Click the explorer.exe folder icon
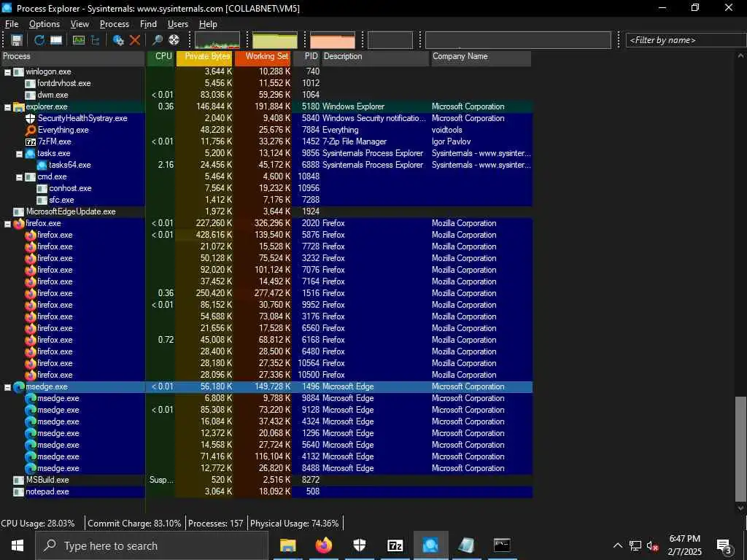Image resolution: width=747 pixels, height=560 pixels. click(x=18, y=106)
